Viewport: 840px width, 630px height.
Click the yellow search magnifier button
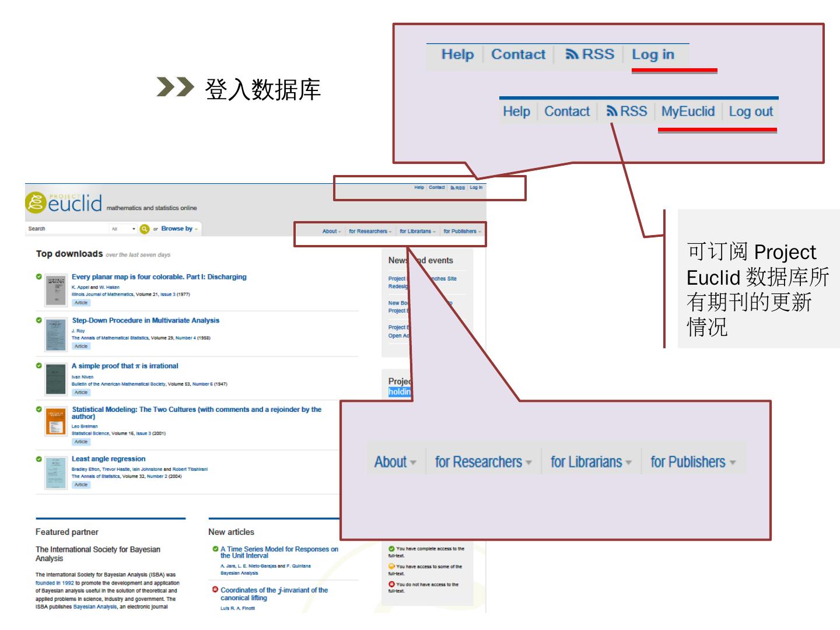click(x=145, y=229)
